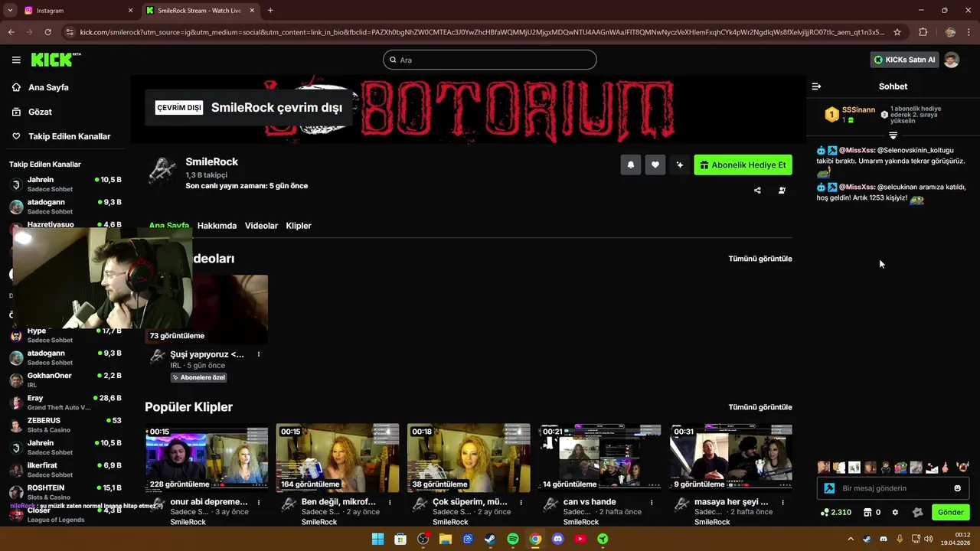Open the channel shop icon

coord(872,512)
